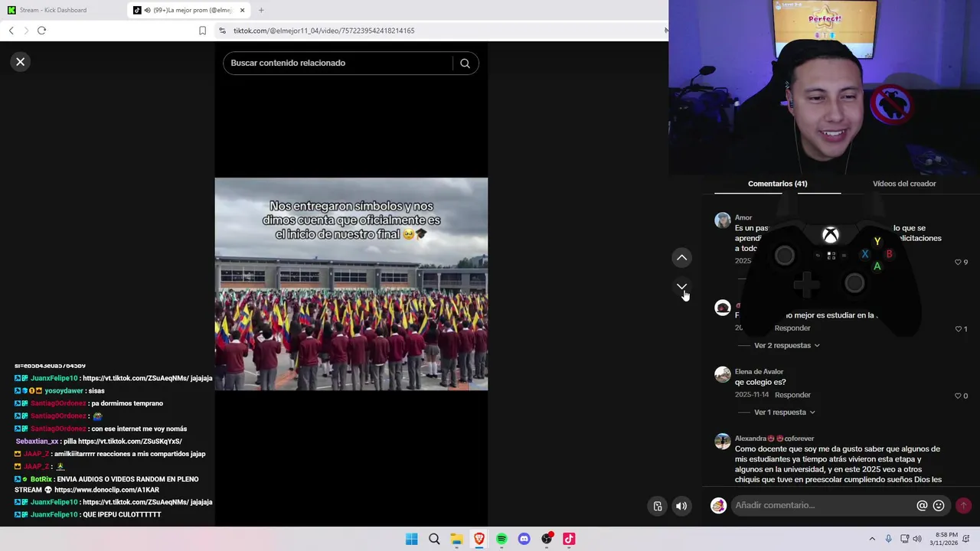Open Sebaxtian_xx's TikTok link in chat

(130, 442)
